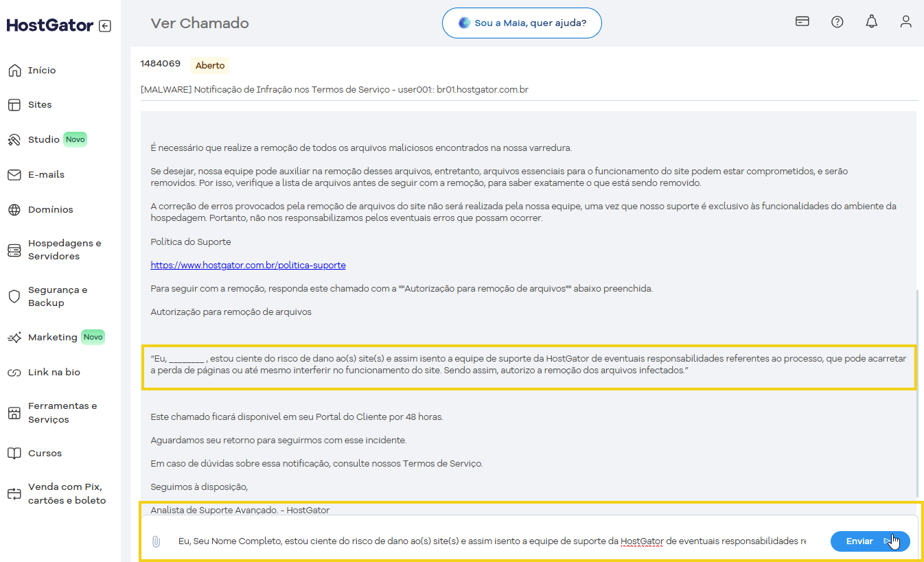Click the Sites layout icon
924x562 pixels.
click(x=14, y=104)
